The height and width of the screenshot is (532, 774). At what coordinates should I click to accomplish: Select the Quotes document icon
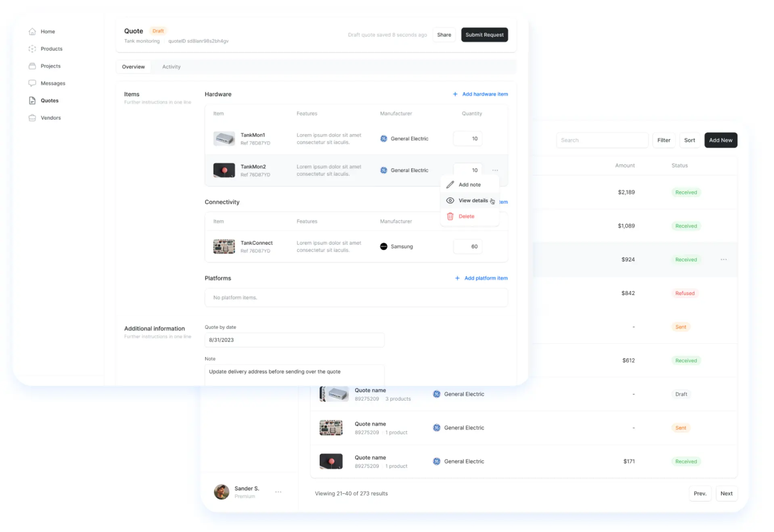32,101
